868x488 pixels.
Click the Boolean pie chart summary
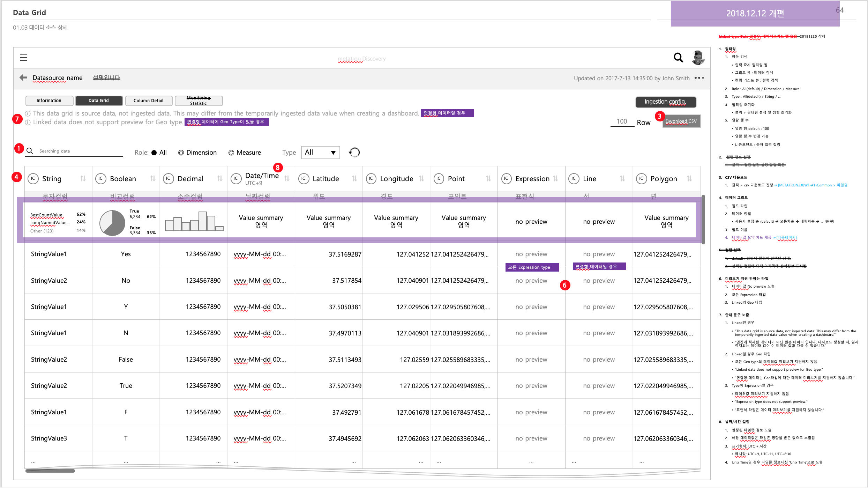pyautogui.click(x=112, y=223)
